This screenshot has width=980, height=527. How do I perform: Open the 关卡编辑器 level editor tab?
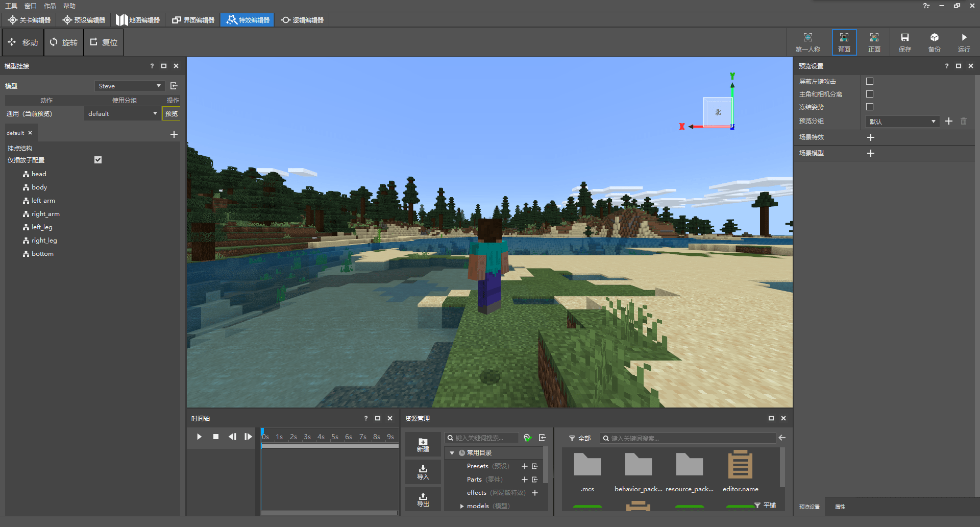tap(29, 20)
